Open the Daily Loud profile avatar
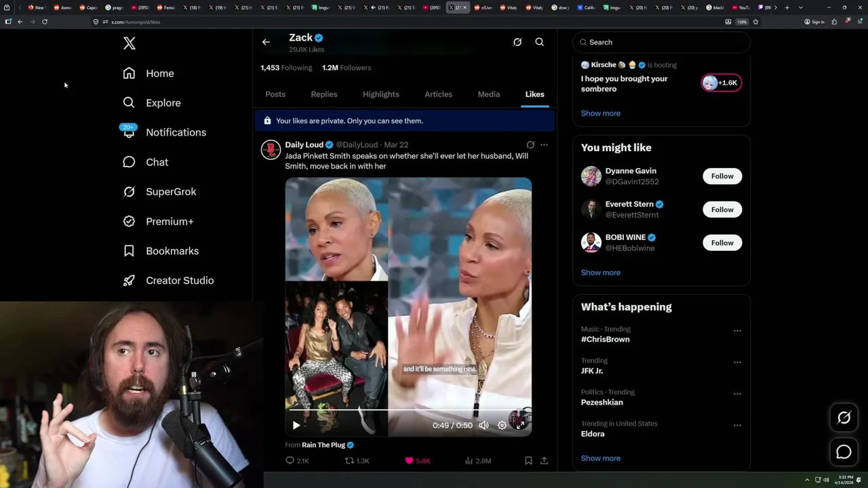868x488 pixels. click(271, 150)
